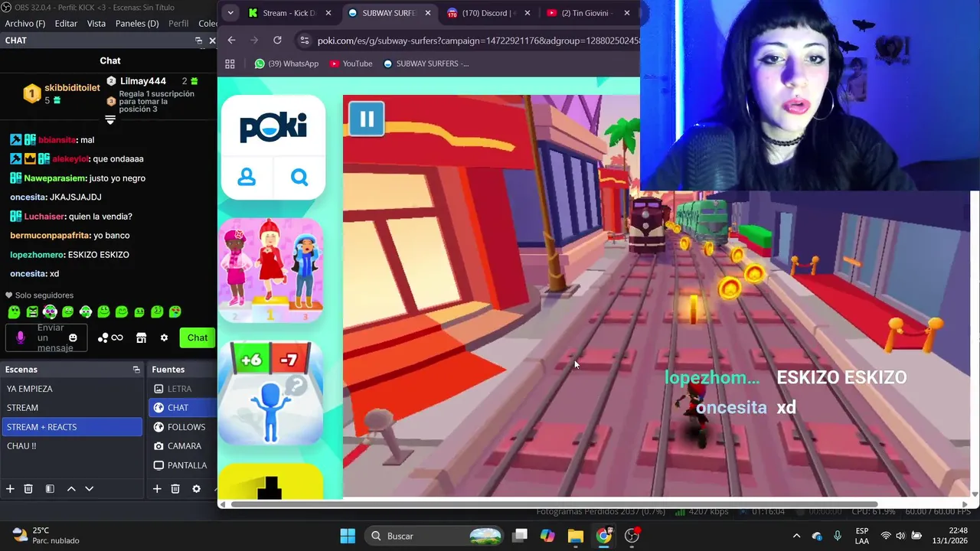Image resolution: width=980 pixels, height=551 pixels.
Task: Send message with green Chat button
Action: point(198,337)
